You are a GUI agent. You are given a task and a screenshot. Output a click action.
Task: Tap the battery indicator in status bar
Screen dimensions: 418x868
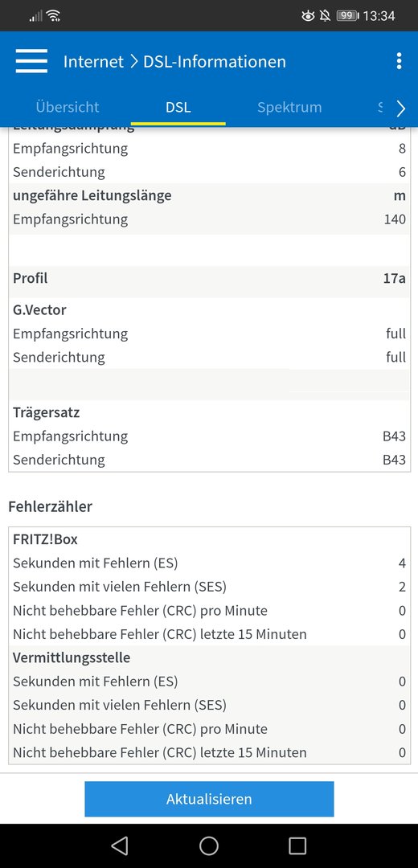[348, 15]
